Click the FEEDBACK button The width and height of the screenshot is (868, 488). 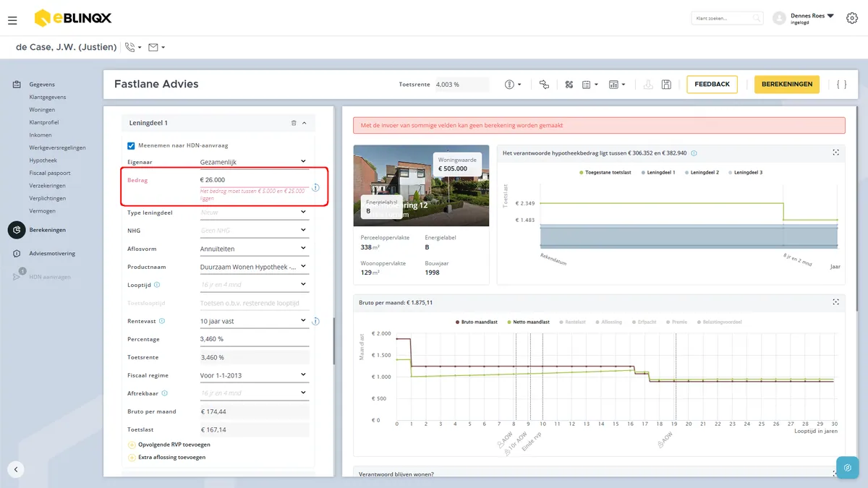coord(712,85)
